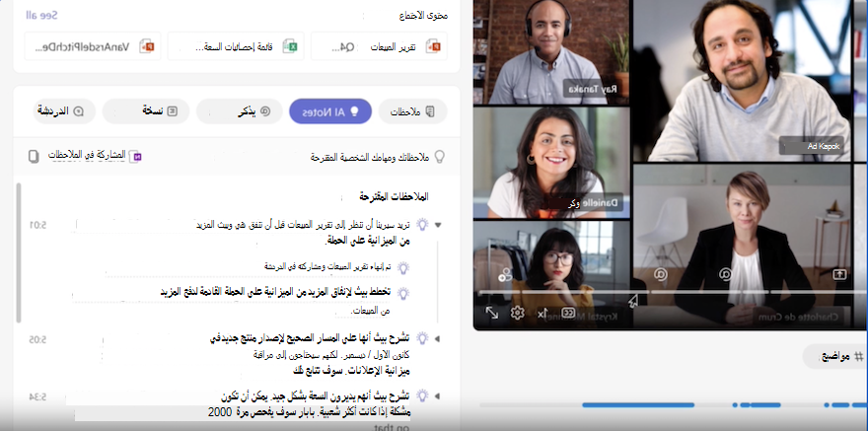Image resolution: width=868 pixels, height=431 pixels.
Task: Click the lightbulb beside ملاحظاتك ومهامك الشخصية المقترحة
Action: click(439, 157)
